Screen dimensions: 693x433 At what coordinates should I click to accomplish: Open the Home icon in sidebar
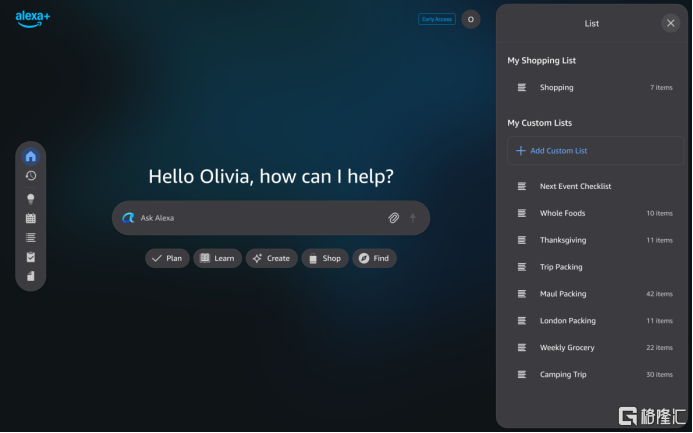point(31,156)
